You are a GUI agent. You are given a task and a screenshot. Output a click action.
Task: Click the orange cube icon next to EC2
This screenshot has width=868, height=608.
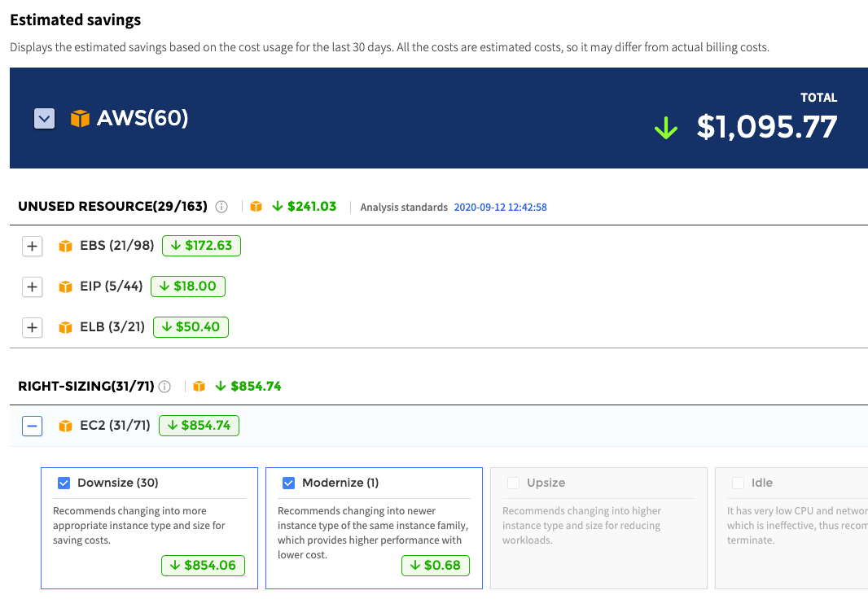pyautogui.click(x=66, y=426)
